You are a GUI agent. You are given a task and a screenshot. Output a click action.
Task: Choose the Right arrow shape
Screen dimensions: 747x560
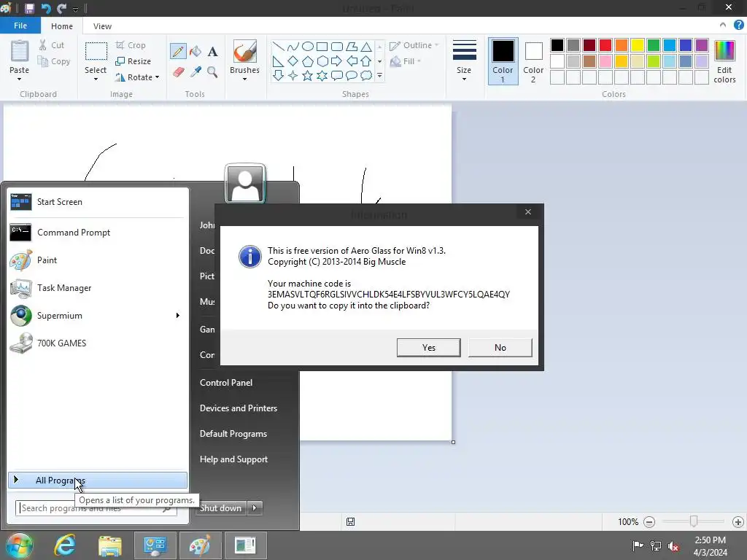[x=336, y=61]
